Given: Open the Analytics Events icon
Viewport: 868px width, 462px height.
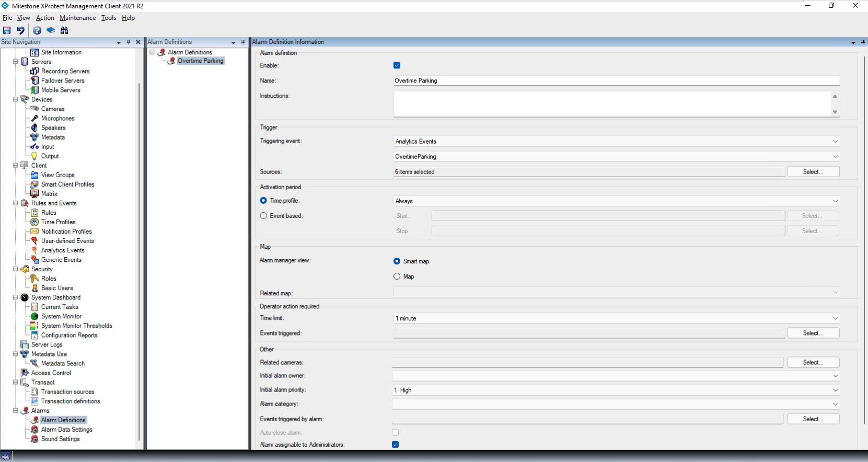Looking at the screenshot, I should [34, 250].
